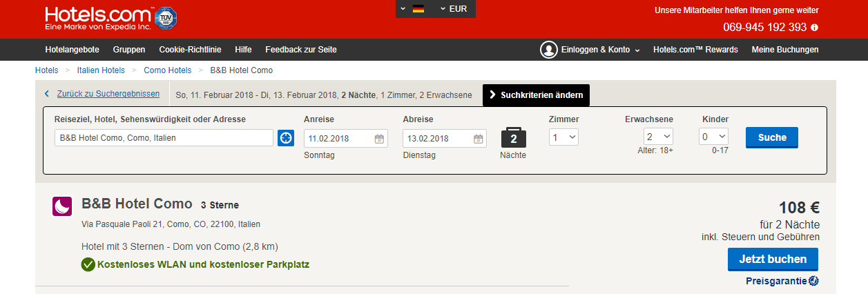Screen dimensions: 868x294
Task: Expand Einloggen & Konto dropdown
Action: [x=600, y=50]
